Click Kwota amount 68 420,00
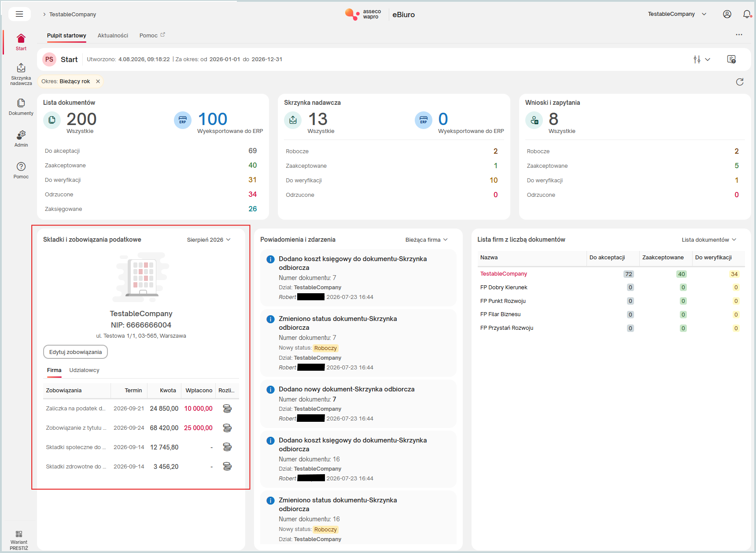 click(164, 428)
